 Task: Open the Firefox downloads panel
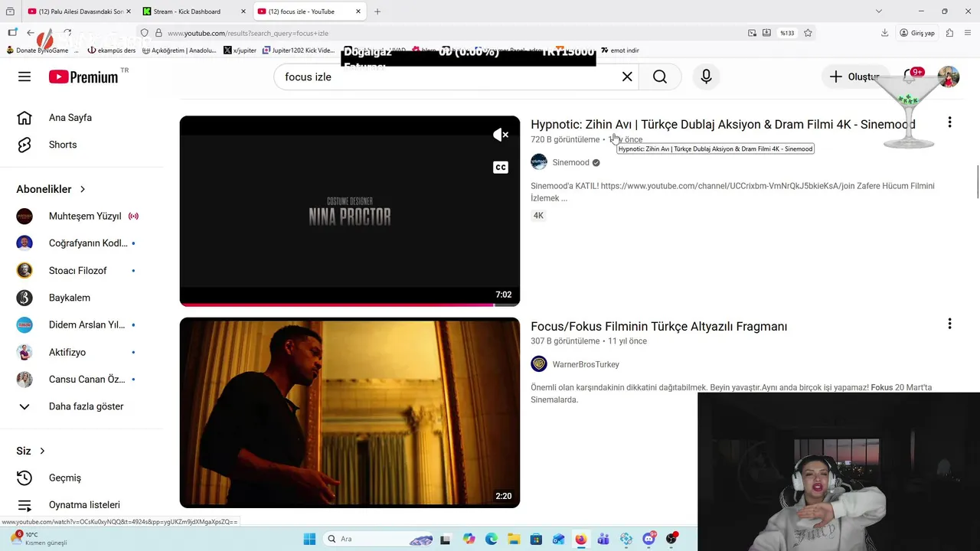point(885,33)
